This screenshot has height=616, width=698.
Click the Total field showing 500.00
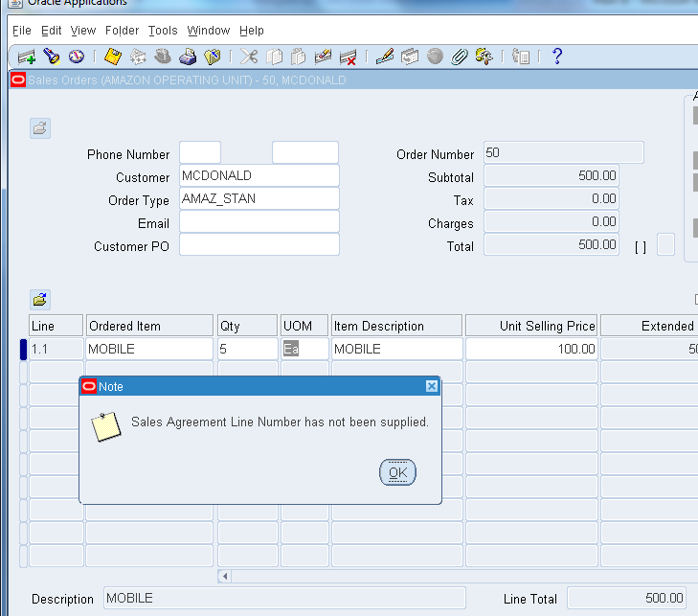(552, 245)
